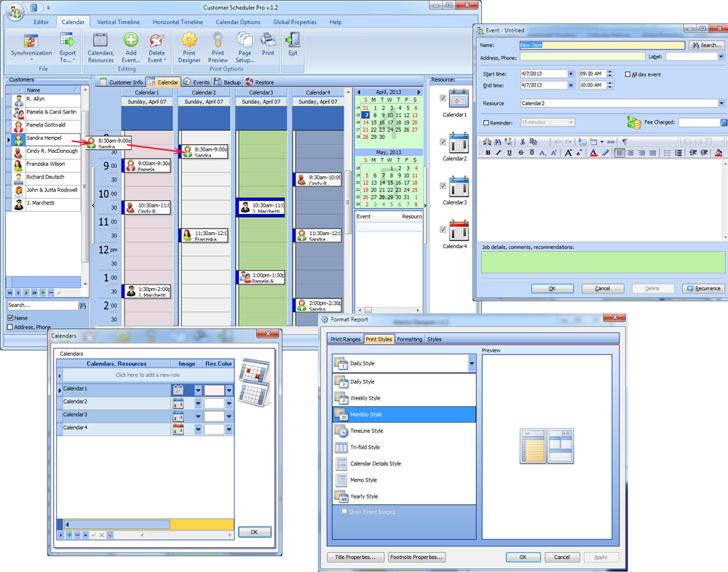This screenshot has width=728, height=572.
Task: Click the Recurrence button in Event window
Action: [x=703, y=288]
